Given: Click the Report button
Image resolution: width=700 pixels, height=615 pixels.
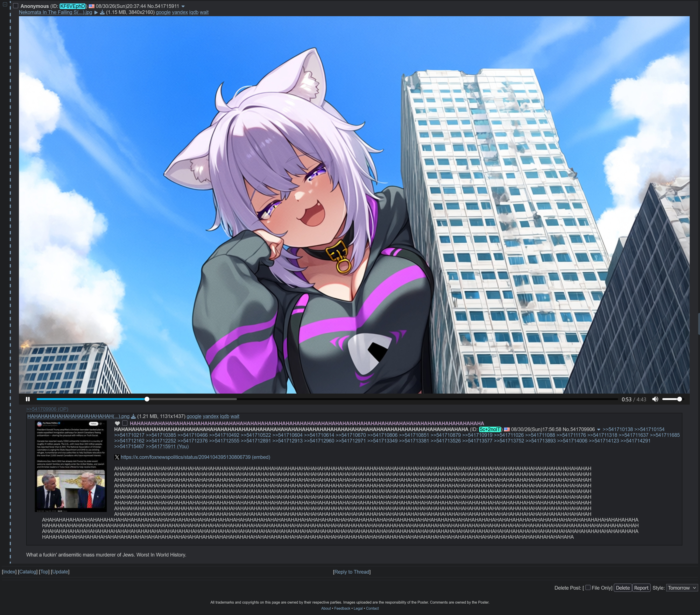Looking at the screenshot, I should coord(641,588).
